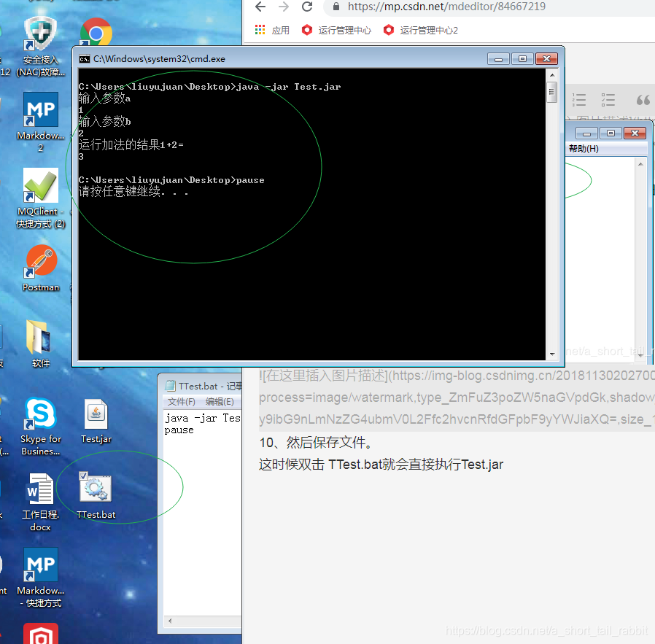Open the Markdown 2 desktop shortcut
Screen dimensions: 655x644
point(41,122)
